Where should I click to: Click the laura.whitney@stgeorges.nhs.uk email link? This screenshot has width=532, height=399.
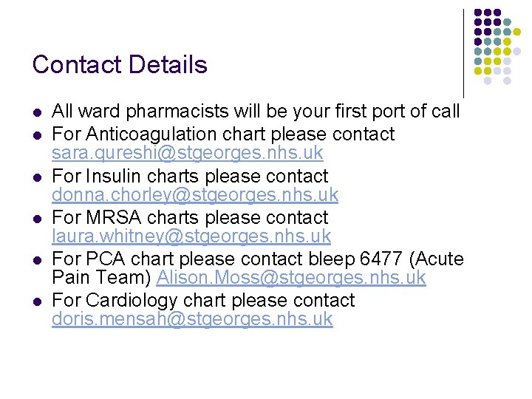(x=191, y=236)
